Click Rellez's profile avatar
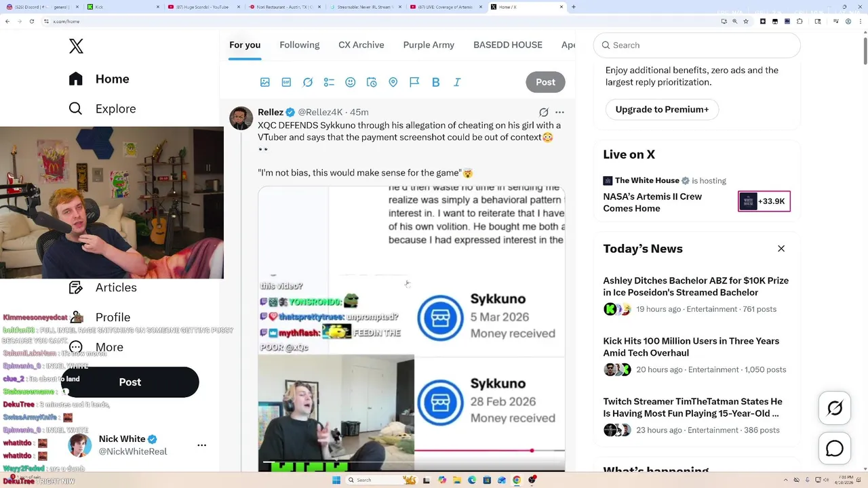868x488 pixels. [241, 118]
